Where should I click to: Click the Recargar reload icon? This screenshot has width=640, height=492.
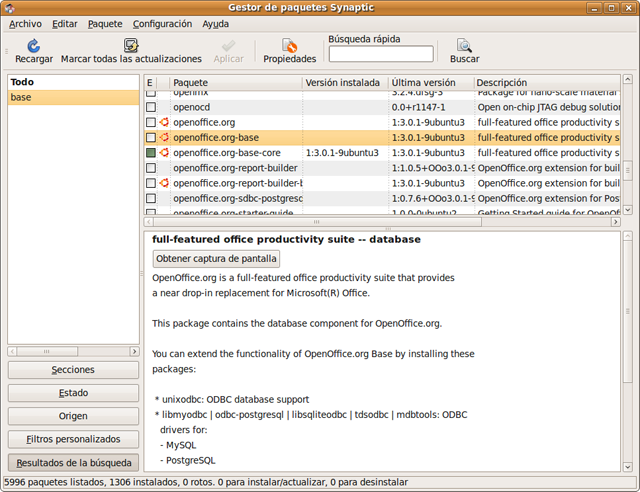coord(33,46)
